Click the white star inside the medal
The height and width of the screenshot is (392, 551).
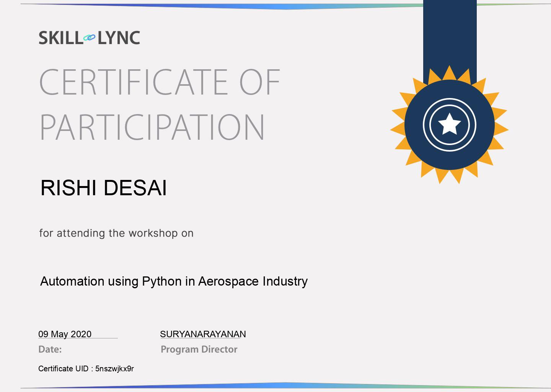[449, 124]
